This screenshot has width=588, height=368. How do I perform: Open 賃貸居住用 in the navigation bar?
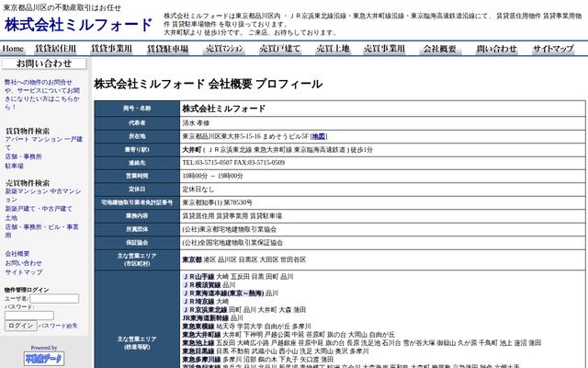tap(55, 49)
